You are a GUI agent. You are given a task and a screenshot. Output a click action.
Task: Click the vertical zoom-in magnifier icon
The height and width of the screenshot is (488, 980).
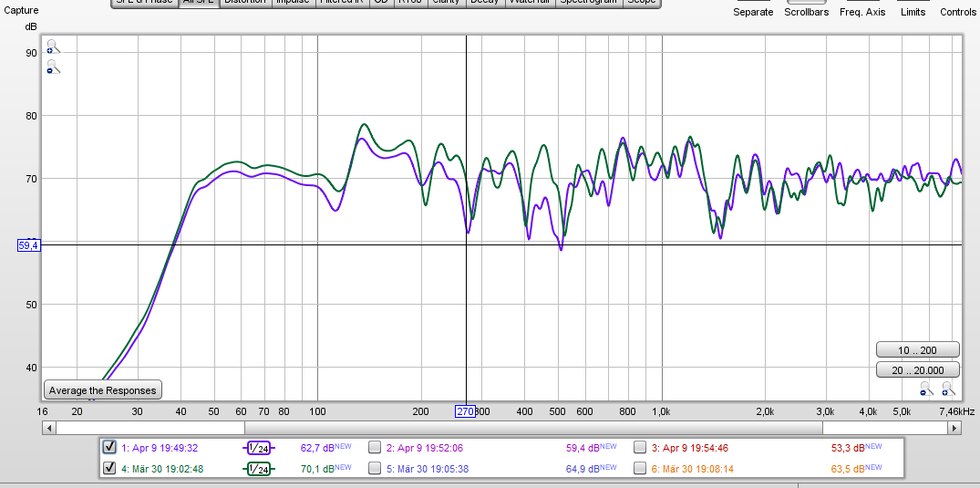tap(53, 47)
